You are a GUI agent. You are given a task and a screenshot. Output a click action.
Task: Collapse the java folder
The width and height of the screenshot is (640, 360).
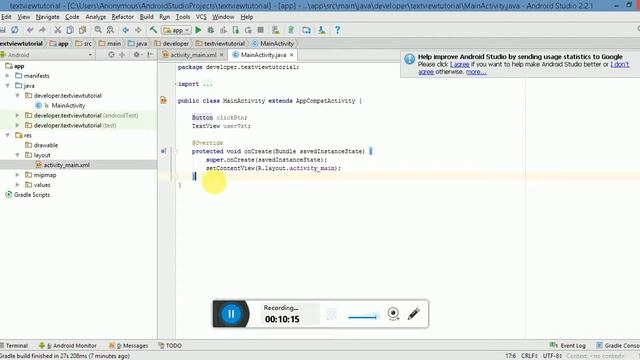coord(7,86)
